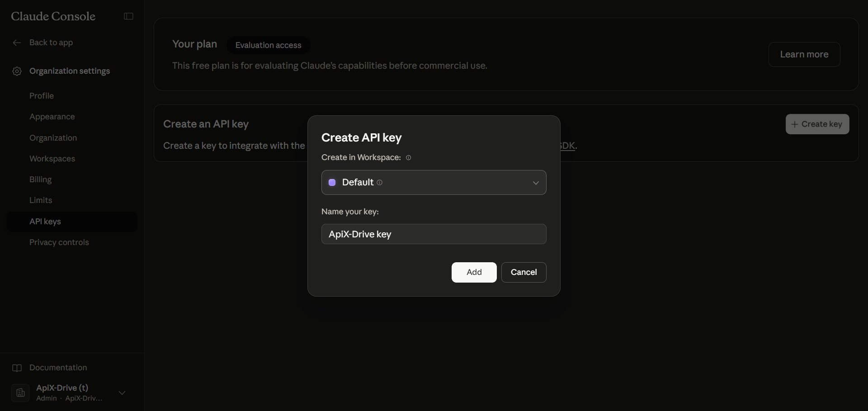
Task: Click the purple workspace color dot
Action: coord(332,183)
